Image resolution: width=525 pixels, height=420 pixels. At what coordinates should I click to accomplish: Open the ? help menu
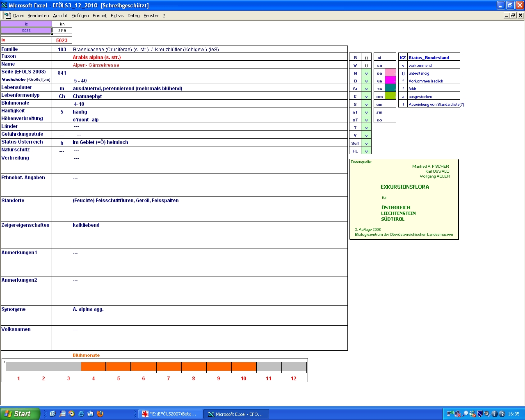point(164,16)
